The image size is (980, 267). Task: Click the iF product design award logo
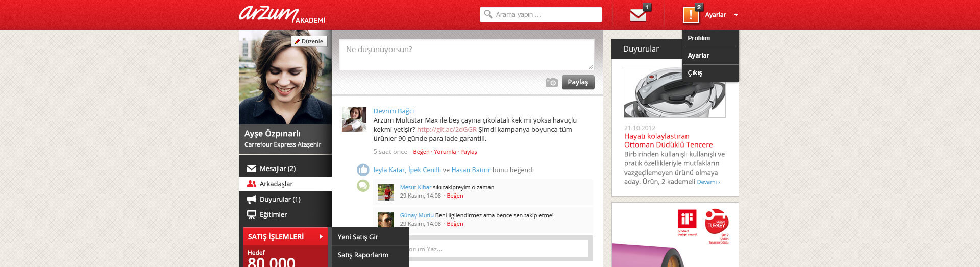(x=687, y=222)
